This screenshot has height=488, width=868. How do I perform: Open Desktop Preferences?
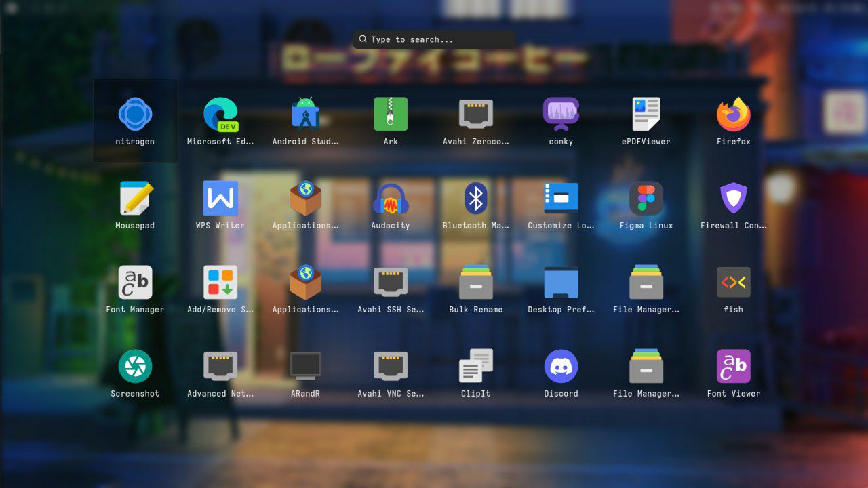click(x=561, y=289)
